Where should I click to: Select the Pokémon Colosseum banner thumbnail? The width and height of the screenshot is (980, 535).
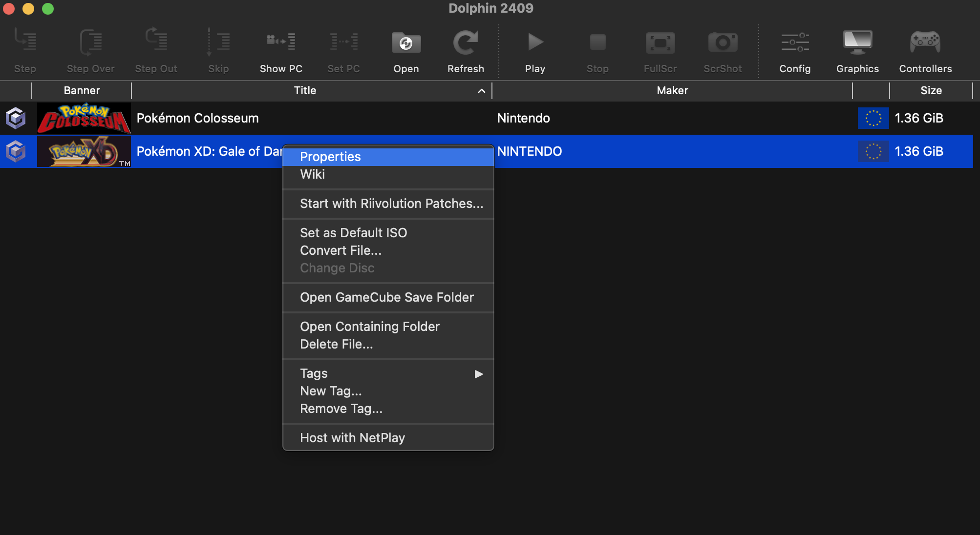pos(84,118)
